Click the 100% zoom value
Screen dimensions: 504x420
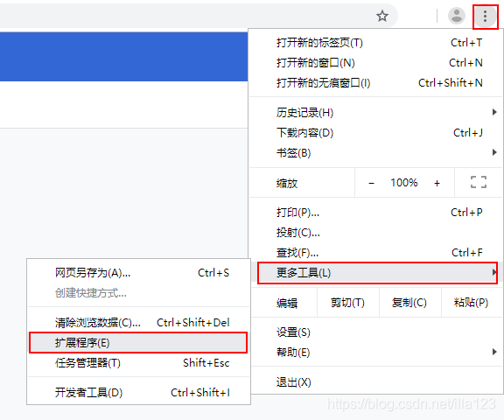tap(404, 183)
